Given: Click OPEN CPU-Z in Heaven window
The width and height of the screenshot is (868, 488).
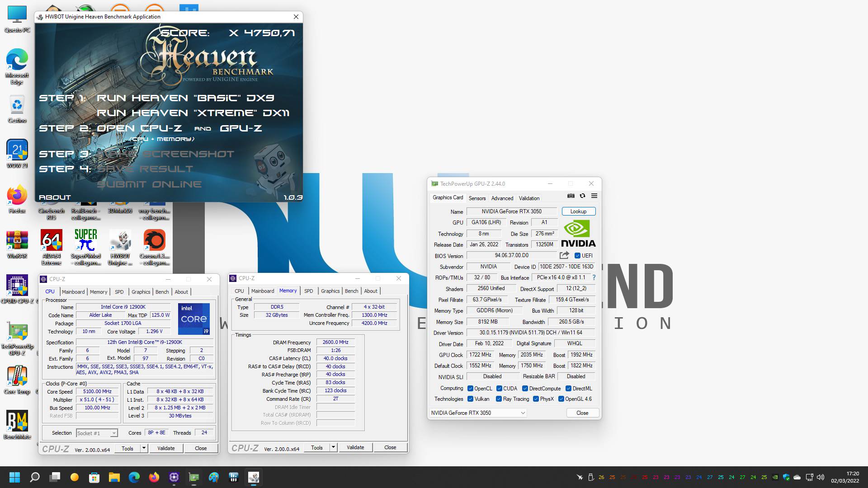Looking at the screenshot, I should (139, 128).
